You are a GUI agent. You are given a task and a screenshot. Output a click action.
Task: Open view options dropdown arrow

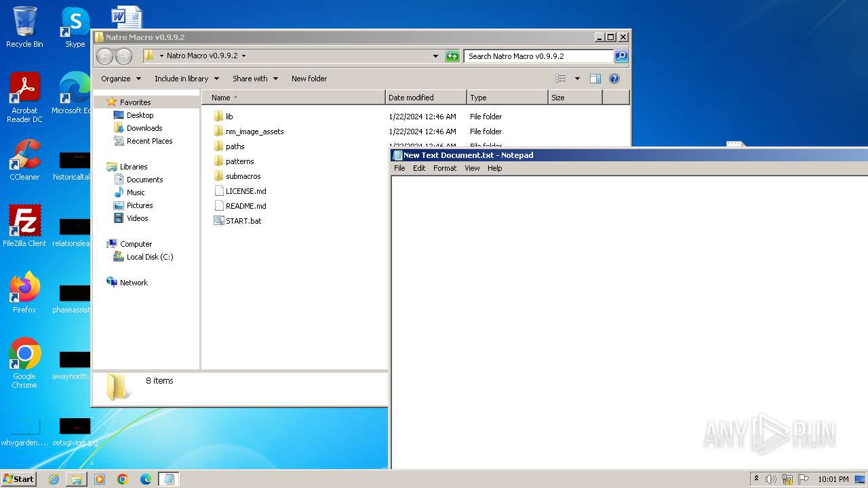[577, 79]
